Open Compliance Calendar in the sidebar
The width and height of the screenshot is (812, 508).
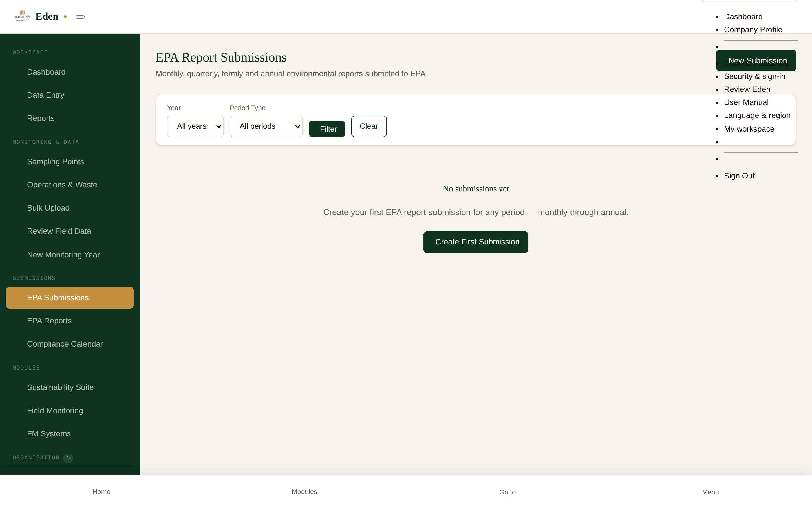coord(70,344)
